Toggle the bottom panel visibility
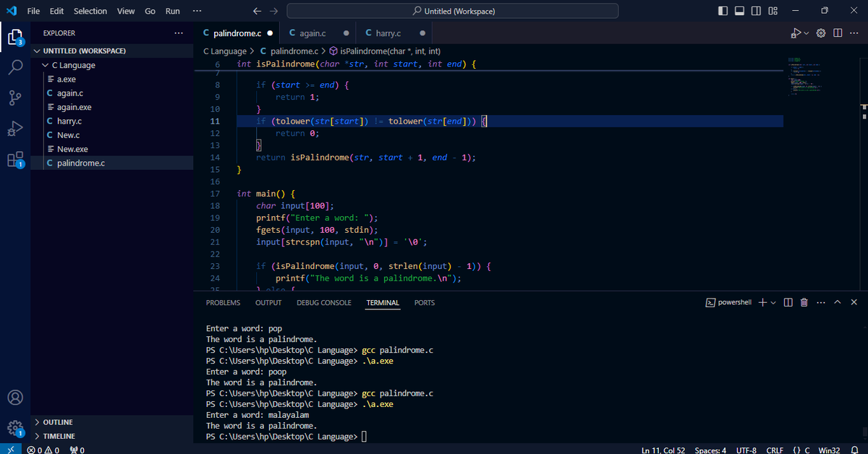This screenshot has width=868, height=454. [x=741, y=11]
